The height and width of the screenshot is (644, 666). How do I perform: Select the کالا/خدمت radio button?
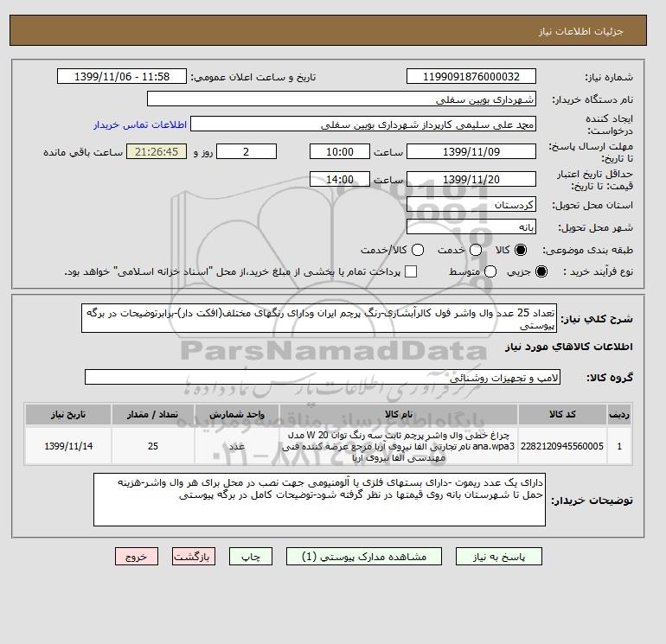point(418,250)
